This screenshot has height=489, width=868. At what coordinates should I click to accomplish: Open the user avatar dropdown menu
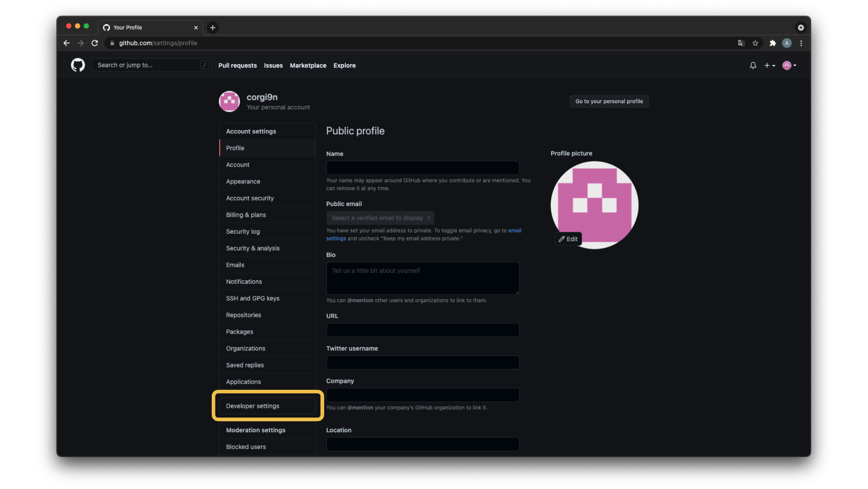coord(789,65)
